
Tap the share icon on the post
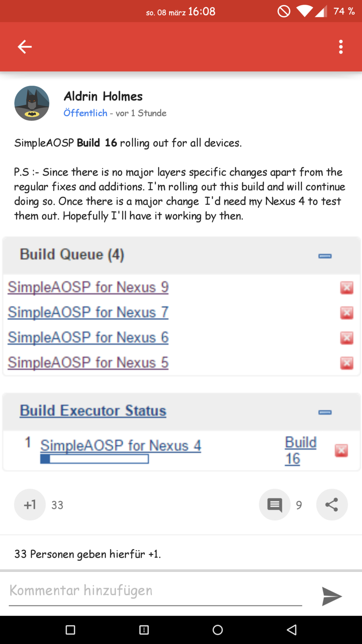(332, 505)
